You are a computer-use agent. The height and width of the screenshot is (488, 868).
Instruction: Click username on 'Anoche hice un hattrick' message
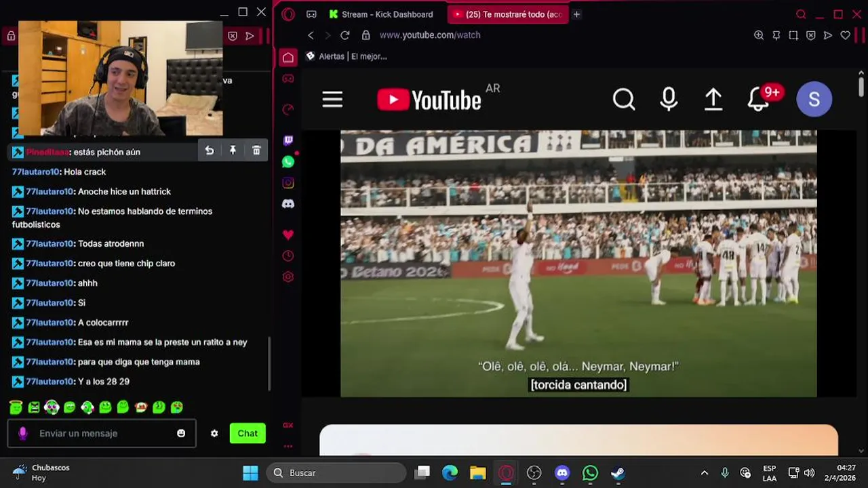click(x=50, y=191)
